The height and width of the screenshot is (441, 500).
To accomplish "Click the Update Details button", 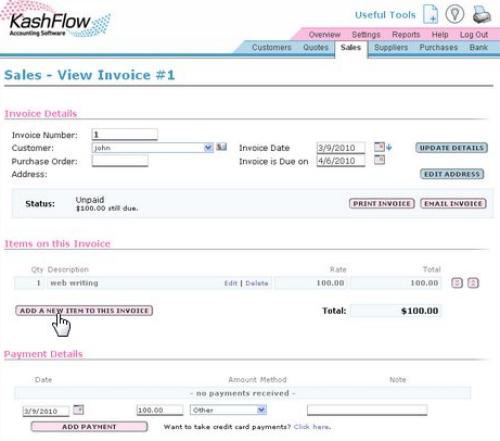I will tap(452, 148).
